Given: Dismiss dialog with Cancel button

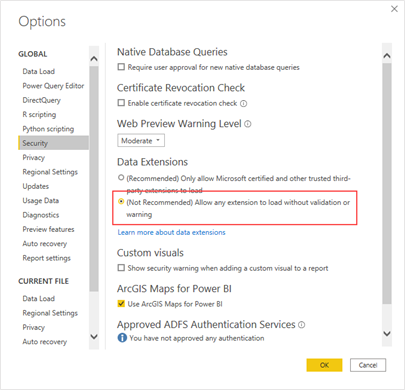Looking at the screenshot, I should 368,365.
